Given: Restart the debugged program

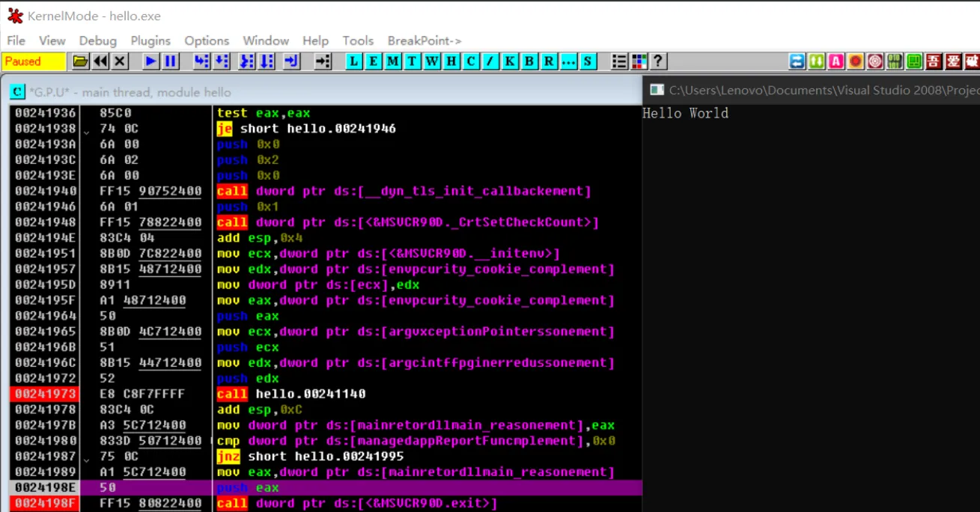Looking at the screenshot, I should 101,61.
